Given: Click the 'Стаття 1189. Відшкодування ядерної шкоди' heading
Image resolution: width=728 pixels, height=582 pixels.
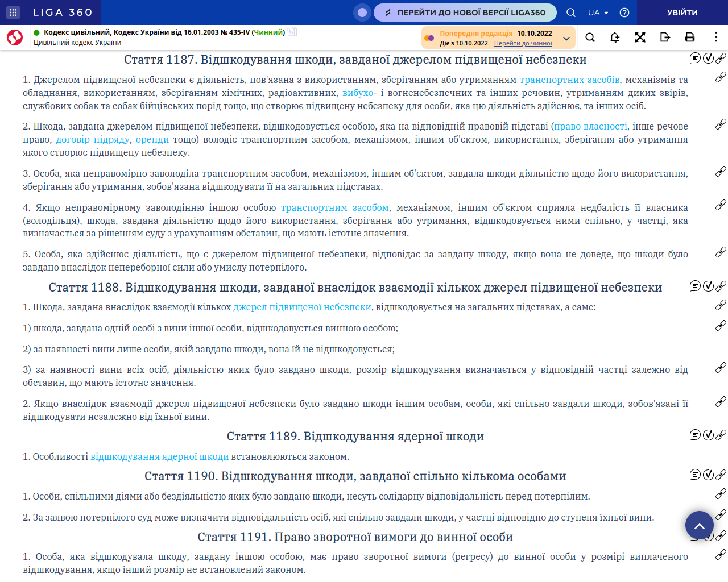Looking at the screenshot, I should pyautogui.click(x=355, y=436).
